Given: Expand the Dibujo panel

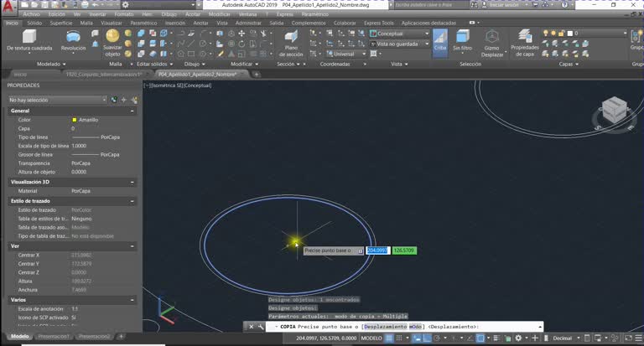Looking at the screenshot, I should pyautogui.click(x=195, y=64).
